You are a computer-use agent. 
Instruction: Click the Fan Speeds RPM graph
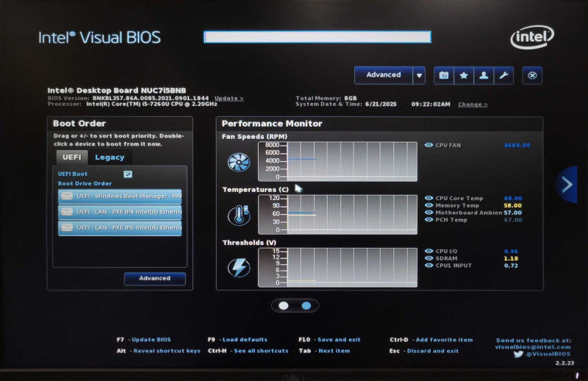337,161
